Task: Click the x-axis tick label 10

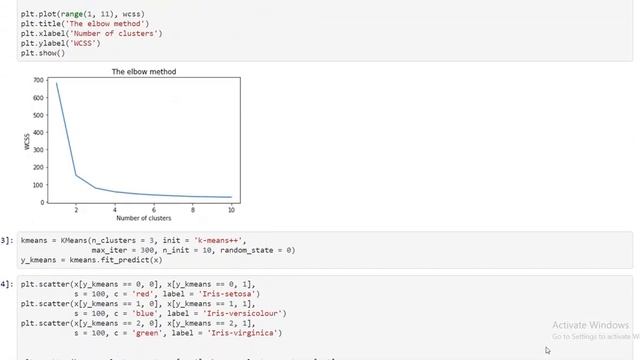Action: [231, 210]
